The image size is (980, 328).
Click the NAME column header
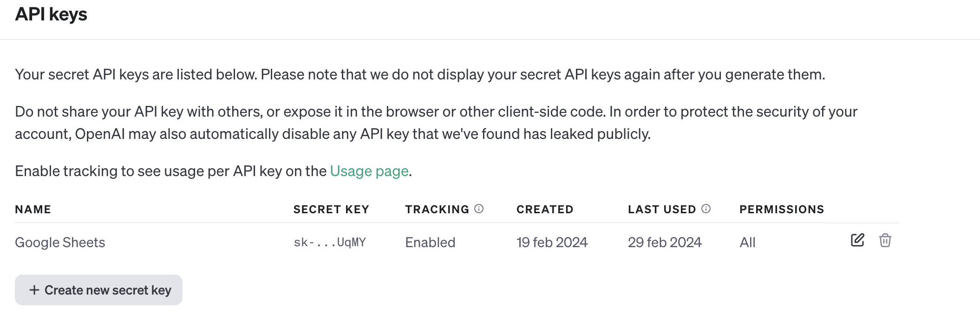(x=33, y=210)
